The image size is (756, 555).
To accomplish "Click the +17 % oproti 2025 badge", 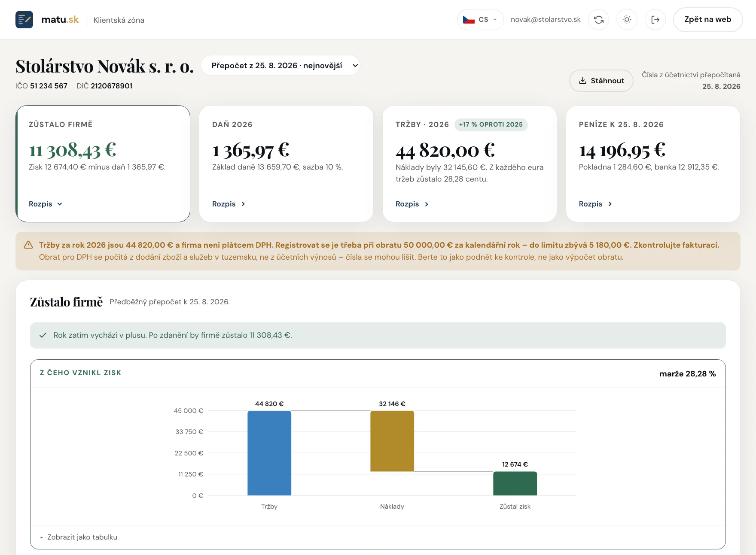I will click(491, 124).
